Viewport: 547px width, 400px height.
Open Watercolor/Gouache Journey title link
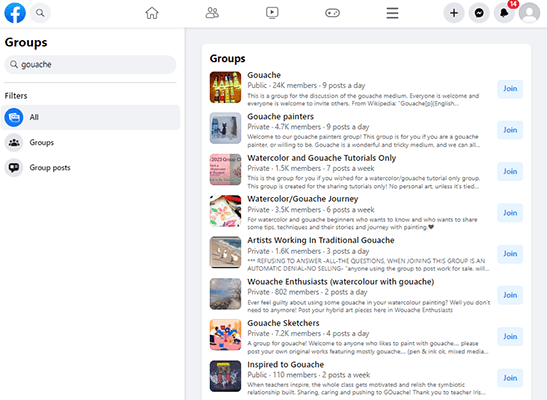303,199
